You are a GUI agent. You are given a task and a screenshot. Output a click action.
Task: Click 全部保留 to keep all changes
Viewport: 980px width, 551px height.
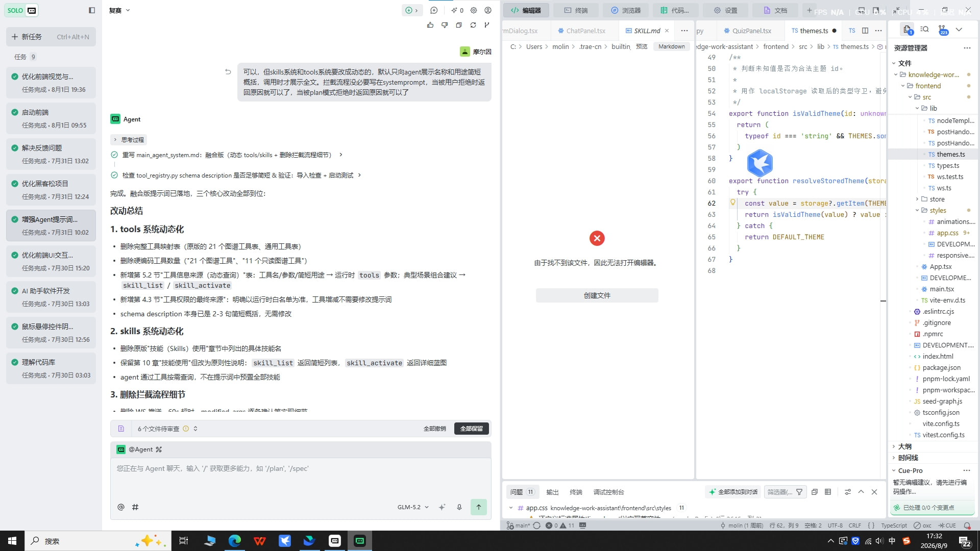click(x=472, y=429)
